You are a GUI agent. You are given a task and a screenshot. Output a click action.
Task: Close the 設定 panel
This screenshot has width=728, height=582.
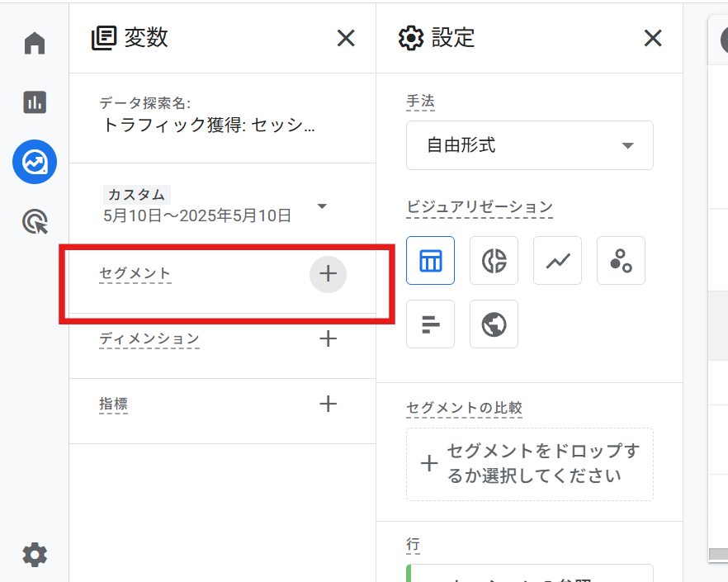pos(653,38)
